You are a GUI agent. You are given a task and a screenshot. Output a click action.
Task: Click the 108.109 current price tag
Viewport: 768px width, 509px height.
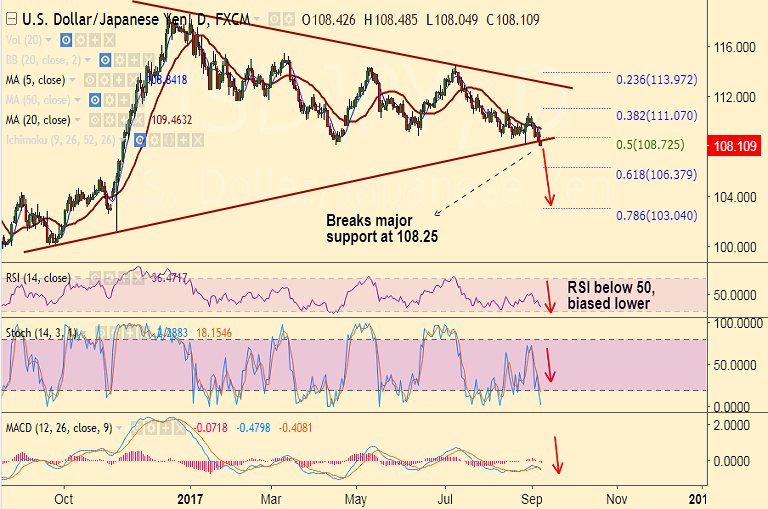tap(734, 146)
